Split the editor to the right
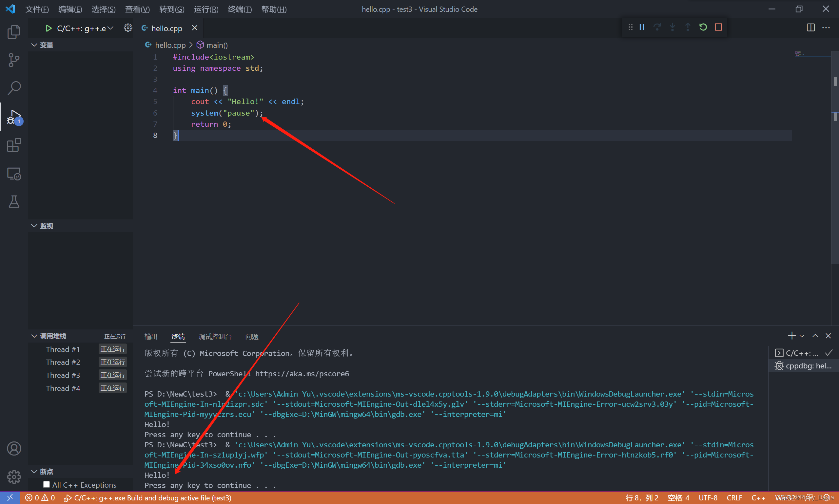The height and width of the screenshot is (504, 839). (x=811, y=28)
